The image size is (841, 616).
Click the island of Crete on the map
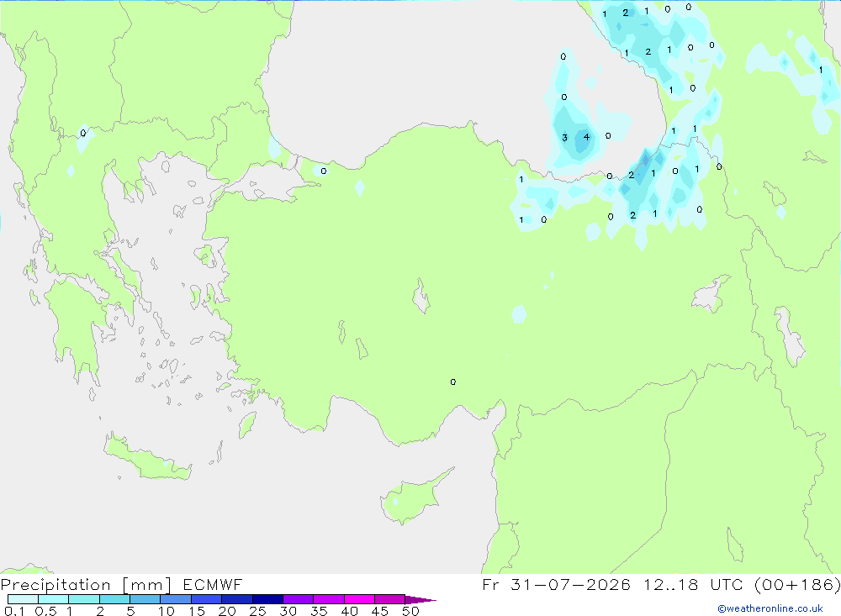[x=147, y=460]
